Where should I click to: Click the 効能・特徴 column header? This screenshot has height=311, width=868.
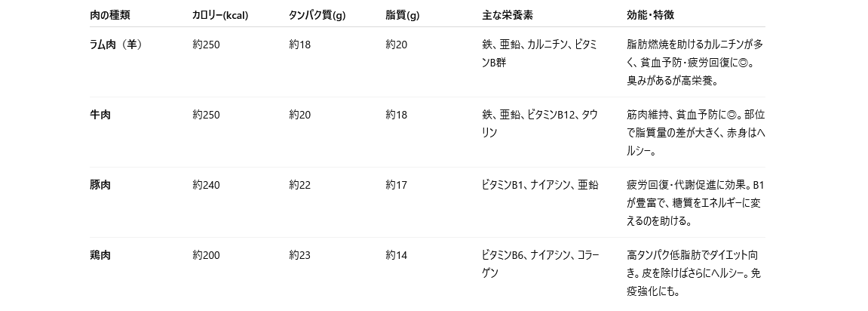650,16
